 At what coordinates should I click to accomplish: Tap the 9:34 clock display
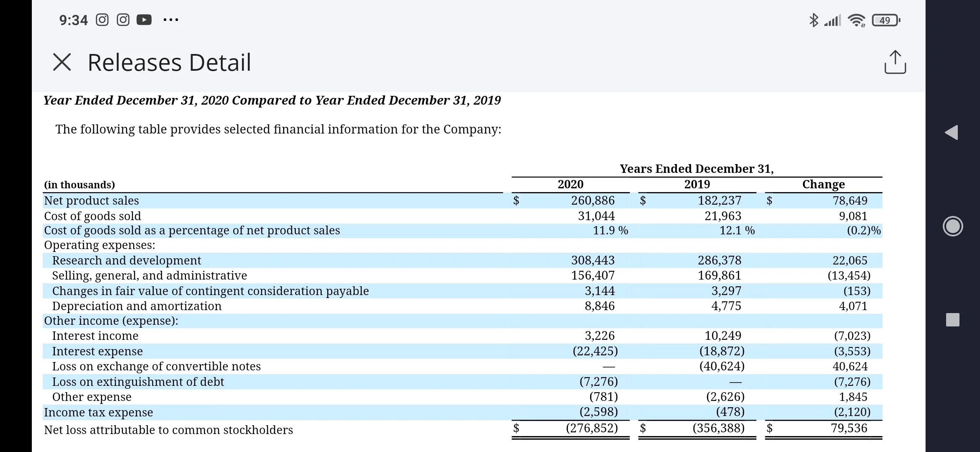tap(73, 20)
